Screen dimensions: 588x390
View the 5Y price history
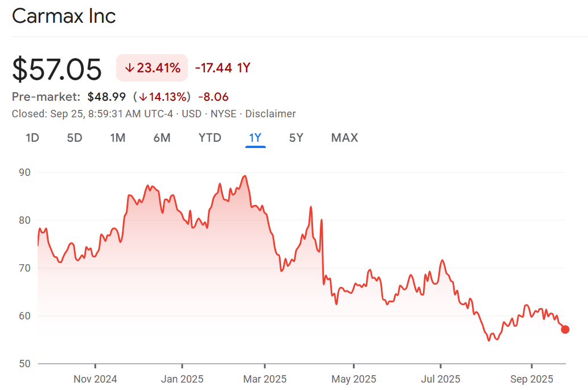pyautogui.click(x=296, y=138)
